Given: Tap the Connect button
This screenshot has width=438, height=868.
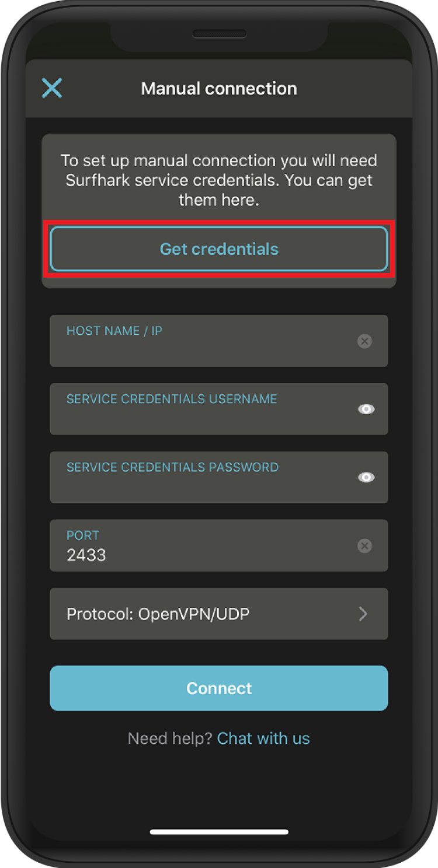Looking at the screenshot, I should click(x=219, y=688).
